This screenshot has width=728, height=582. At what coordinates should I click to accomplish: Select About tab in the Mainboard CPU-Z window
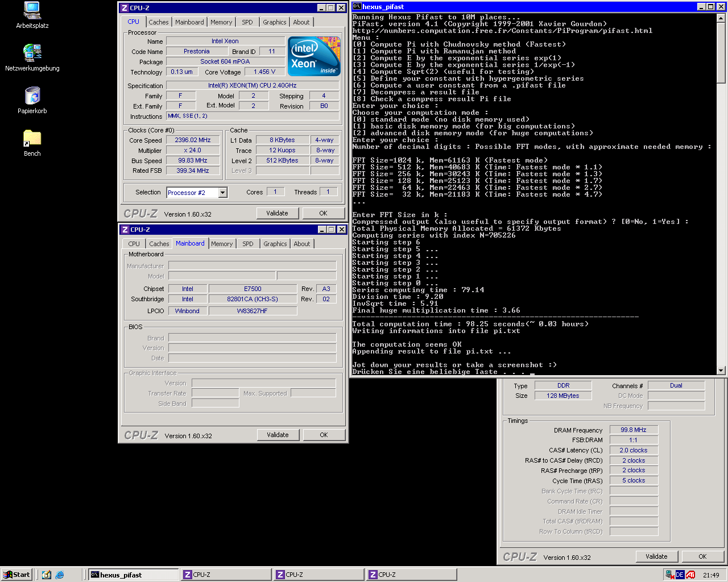(x=302, y=244)
